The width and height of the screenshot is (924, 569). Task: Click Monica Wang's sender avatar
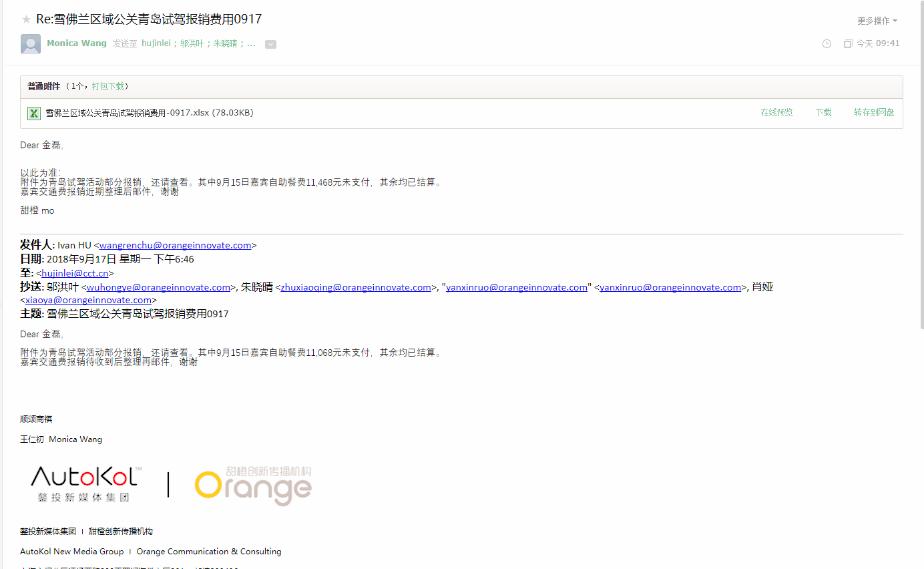[x=31, y=44]
